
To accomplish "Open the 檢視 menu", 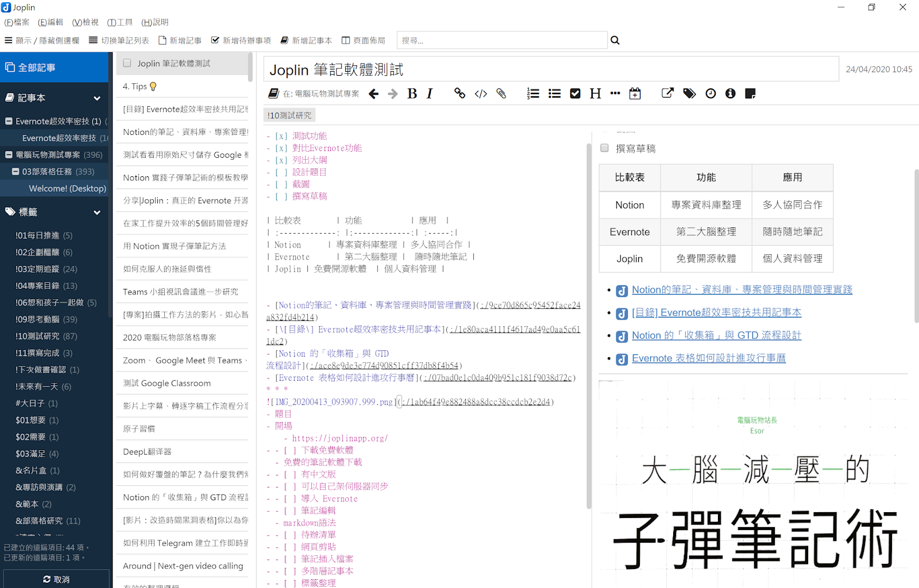I will pyautogui.click(x=85, y=22).
